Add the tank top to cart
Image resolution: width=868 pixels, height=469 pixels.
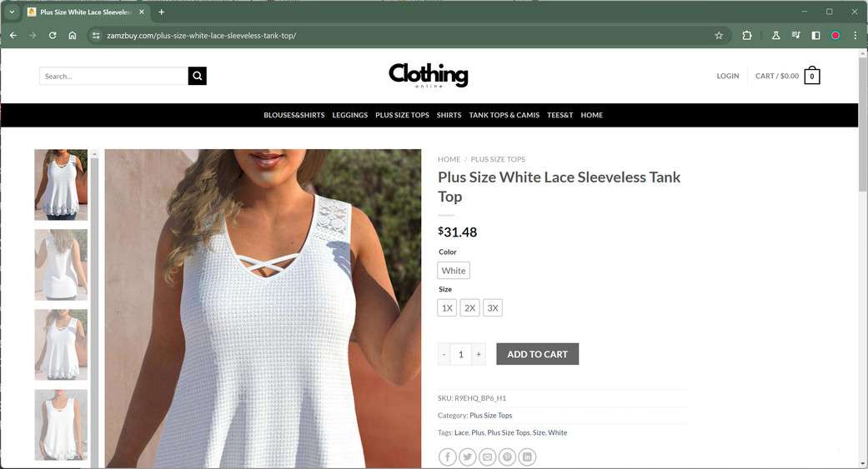pos(538,354)
